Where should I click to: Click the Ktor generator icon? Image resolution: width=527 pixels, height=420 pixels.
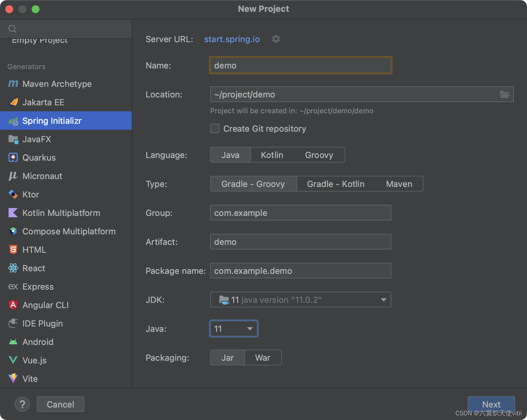[x=13, y=195]
